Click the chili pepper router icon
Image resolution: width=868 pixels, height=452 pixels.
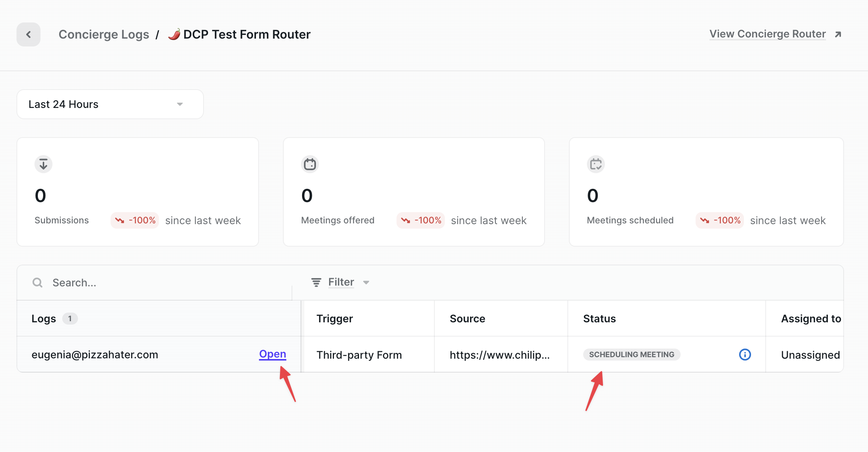click(x=174, y=34)
